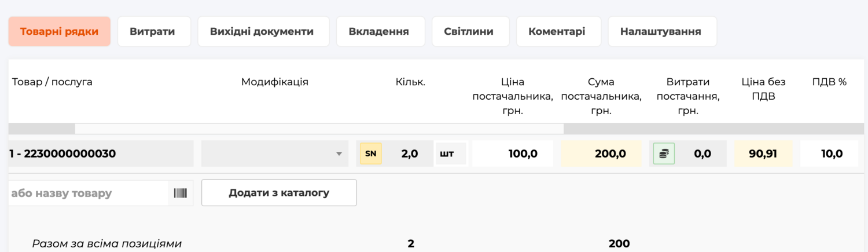Open the Вихідні документи tab
The image size is (868, 252).
click(x=262, y=31)
